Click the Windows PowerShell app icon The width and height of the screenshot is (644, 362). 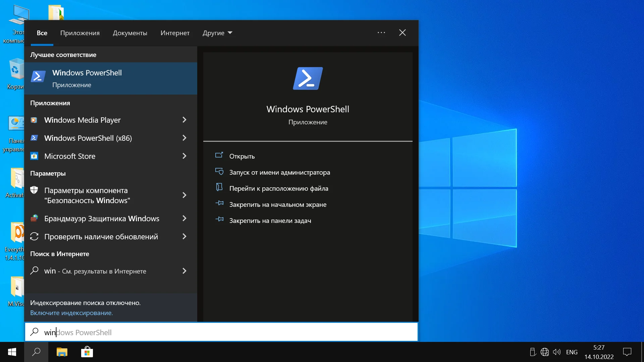[x=39, y=77]
